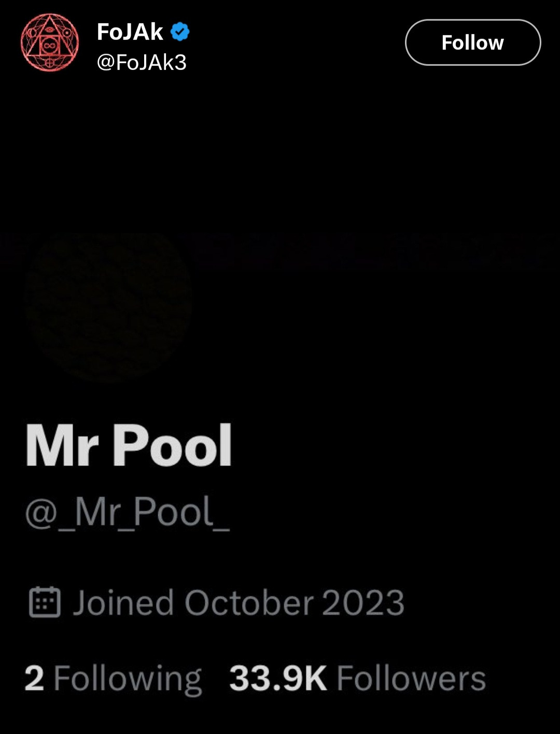Follow the FoJAk account

click(473, 43)
